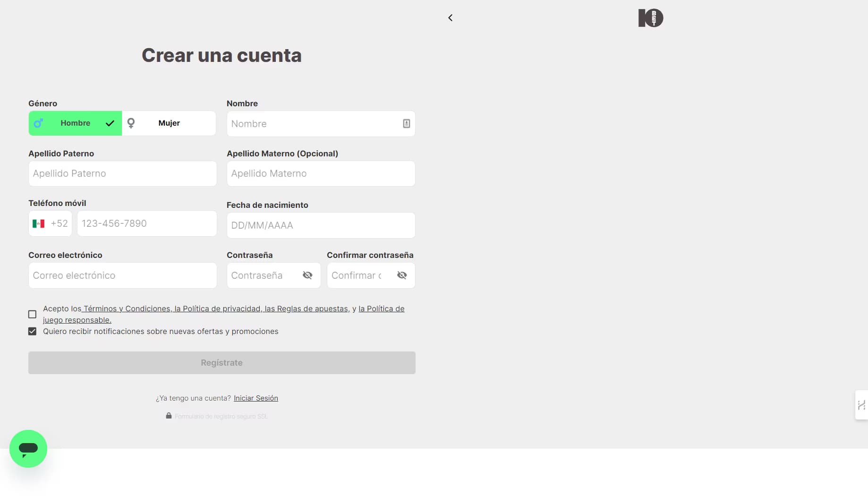
Task: Click the Fecha de nacimiento date field
Action: (320, 225)
